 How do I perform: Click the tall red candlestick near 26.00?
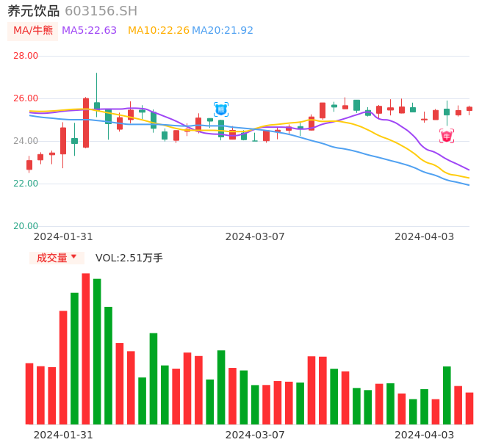pyautogui.click(x=86, y=123)
